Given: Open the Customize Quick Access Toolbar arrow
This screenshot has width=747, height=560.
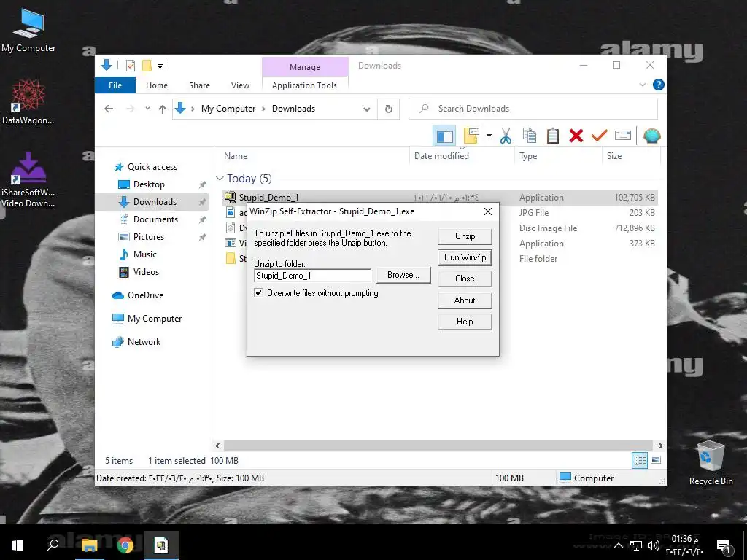Looking at the screenshot, I should tap(160, 66).
